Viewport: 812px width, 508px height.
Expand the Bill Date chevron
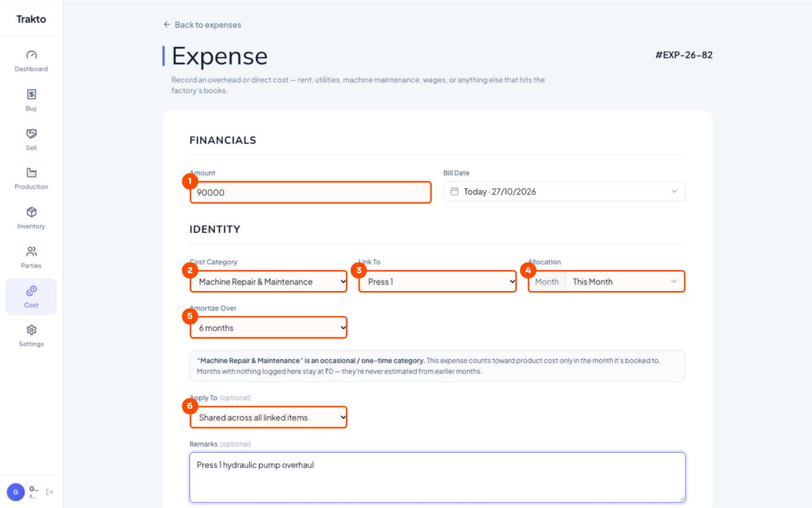pyautogui.click(x=674, y=191)
